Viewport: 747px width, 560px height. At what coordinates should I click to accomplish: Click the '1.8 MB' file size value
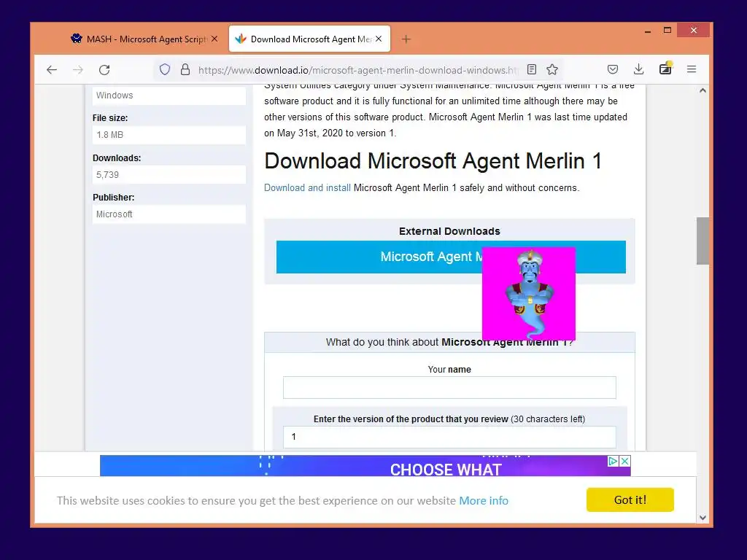169,135
